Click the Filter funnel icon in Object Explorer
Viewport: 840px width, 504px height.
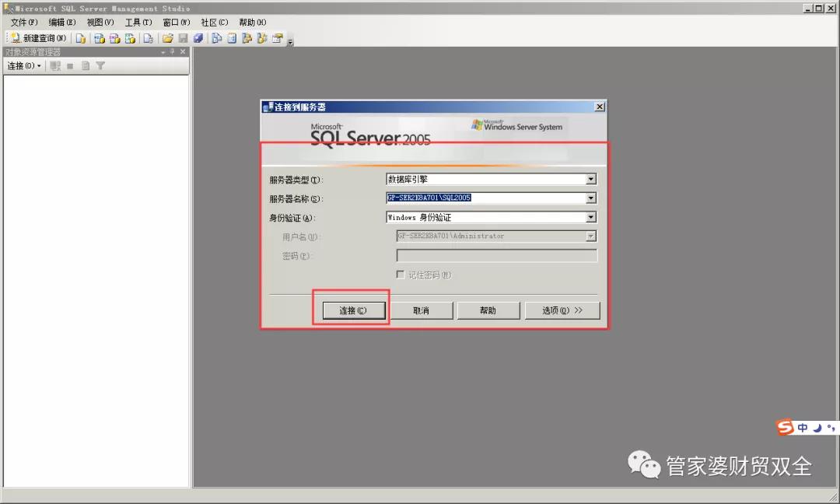[x=100, y=66]
